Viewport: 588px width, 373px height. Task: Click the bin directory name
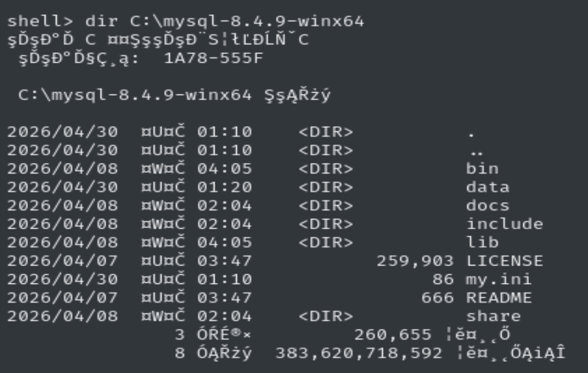click(482, 168)
